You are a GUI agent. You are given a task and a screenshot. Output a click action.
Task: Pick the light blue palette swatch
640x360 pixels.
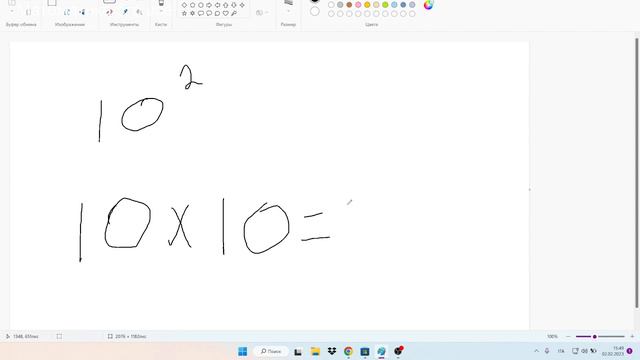394,5
